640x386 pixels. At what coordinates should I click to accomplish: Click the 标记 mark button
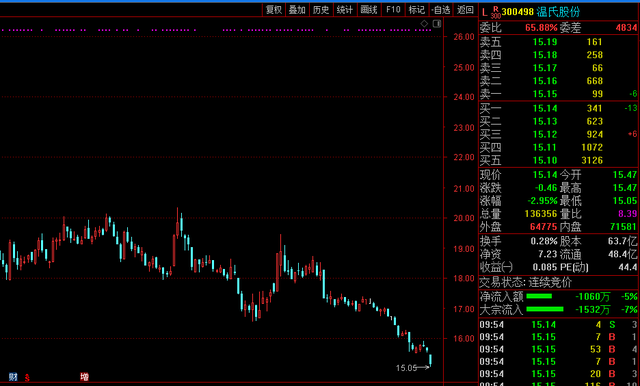click(x=417, y=10)
